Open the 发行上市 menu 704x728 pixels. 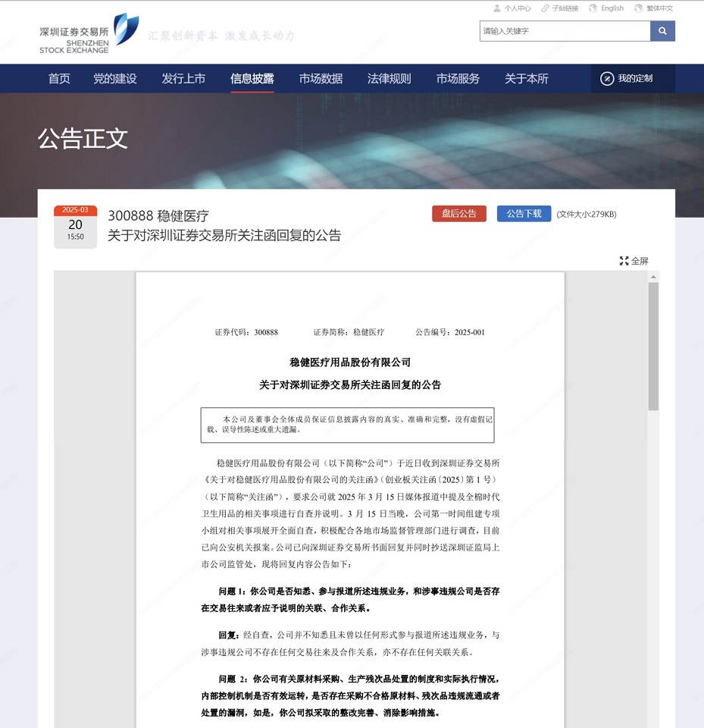[x=183, y=78]
